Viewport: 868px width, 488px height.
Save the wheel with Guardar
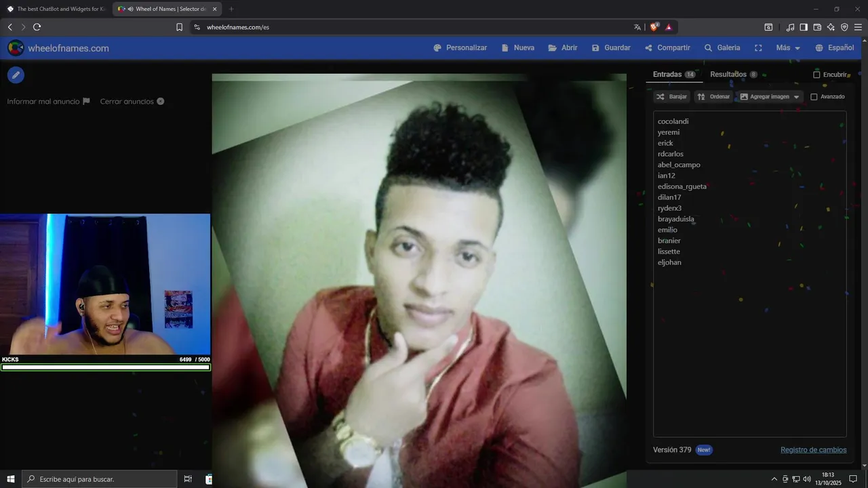click(x=611, y=48)
